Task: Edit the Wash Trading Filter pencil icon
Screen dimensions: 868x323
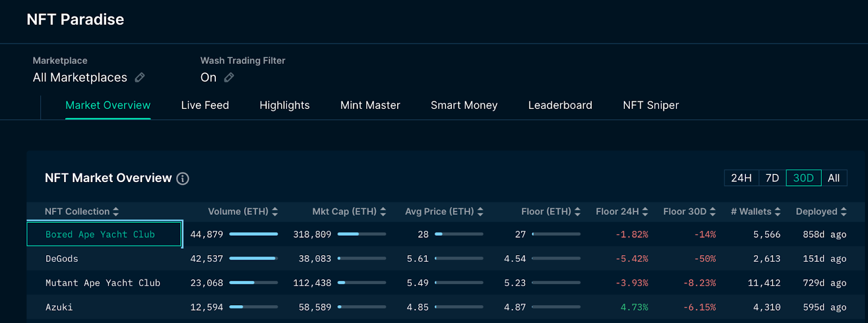Action: 229,77
